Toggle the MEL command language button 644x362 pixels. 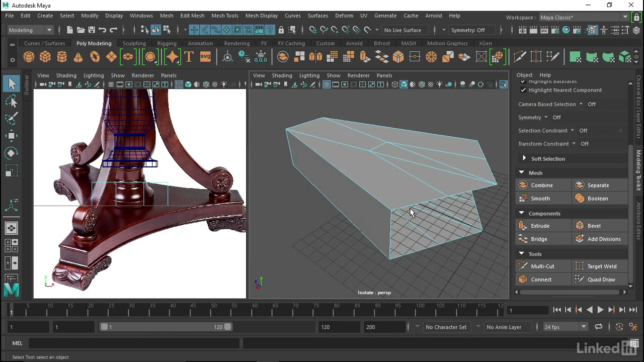point(17,343)
